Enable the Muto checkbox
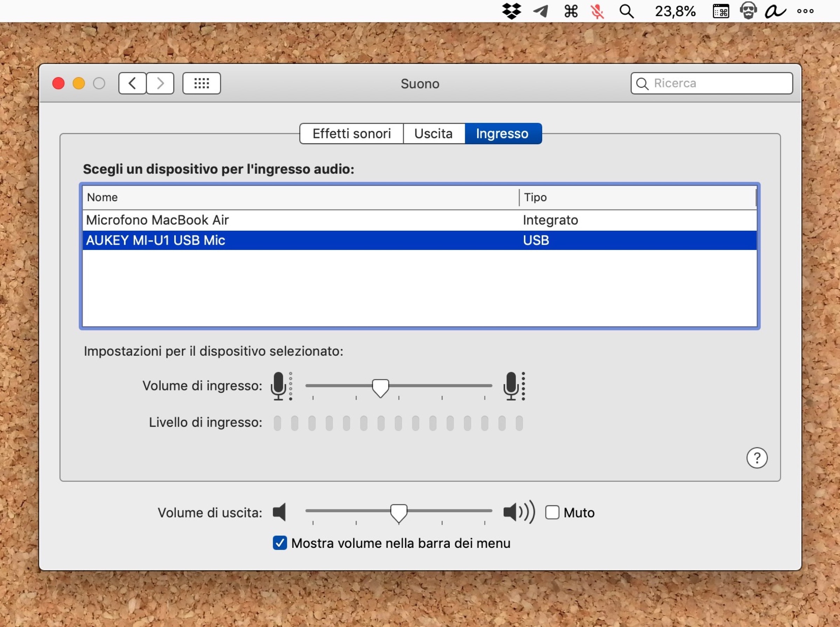The image size is (840, 627). (552, 513)
